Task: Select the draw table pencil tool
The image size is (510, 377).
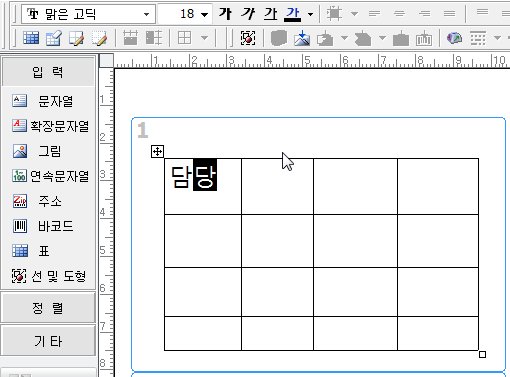Action: coord(76,38)
